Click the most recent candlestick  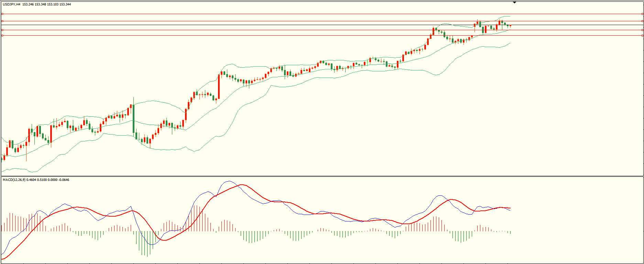[x=511, y=26]
